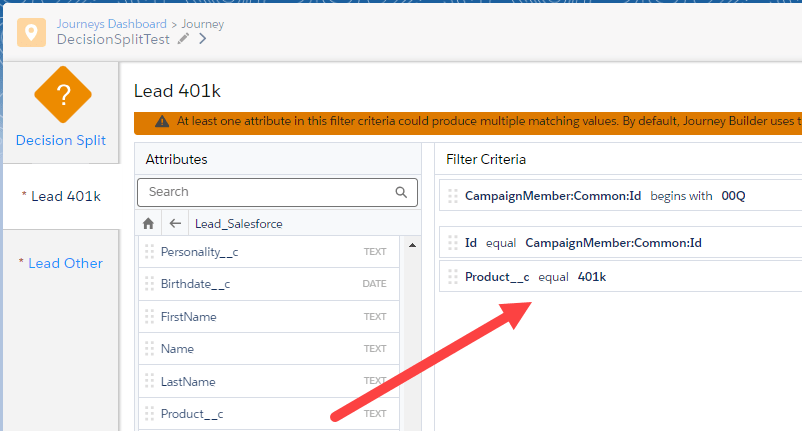This screenshot has width=802, height=431.
Task: Switch to the Lead Other path tab
Action: (x=61, y=263)
